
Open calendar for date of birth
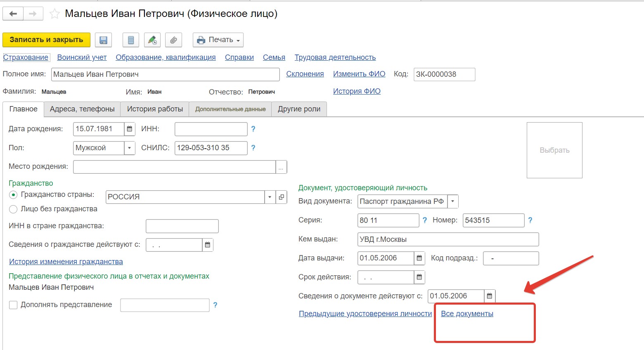click(x=130, y=129)
